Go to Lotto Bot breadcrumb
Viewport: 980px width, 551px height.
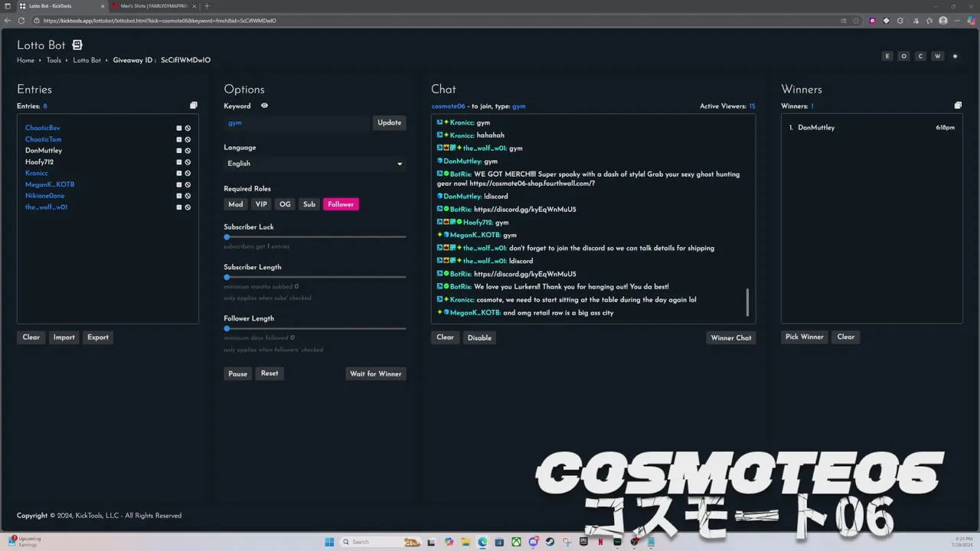coord(87,60)
